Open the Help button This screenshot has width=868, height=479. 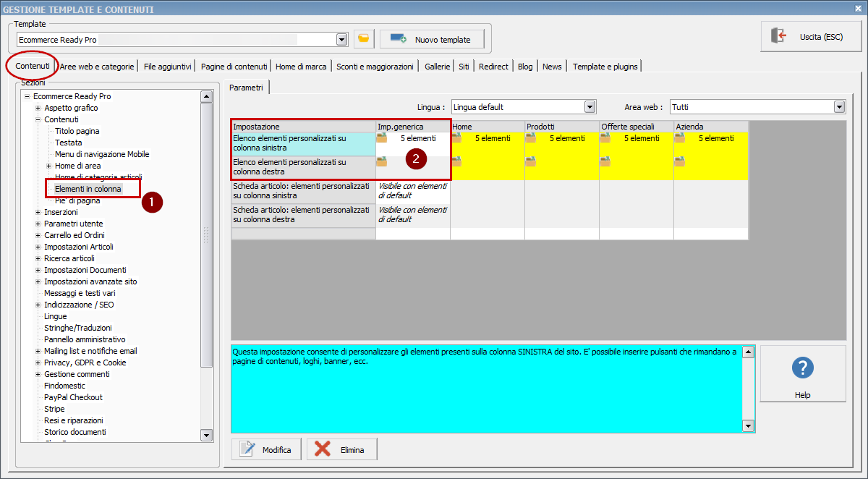tap(803, 373)
